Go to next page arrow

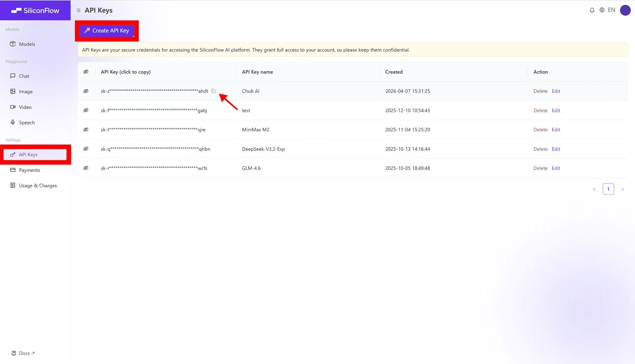click(622, 189)
